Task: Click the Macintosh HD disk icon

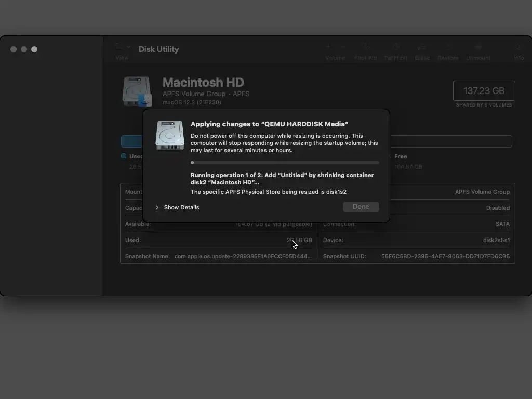Action: coord(137,91)
